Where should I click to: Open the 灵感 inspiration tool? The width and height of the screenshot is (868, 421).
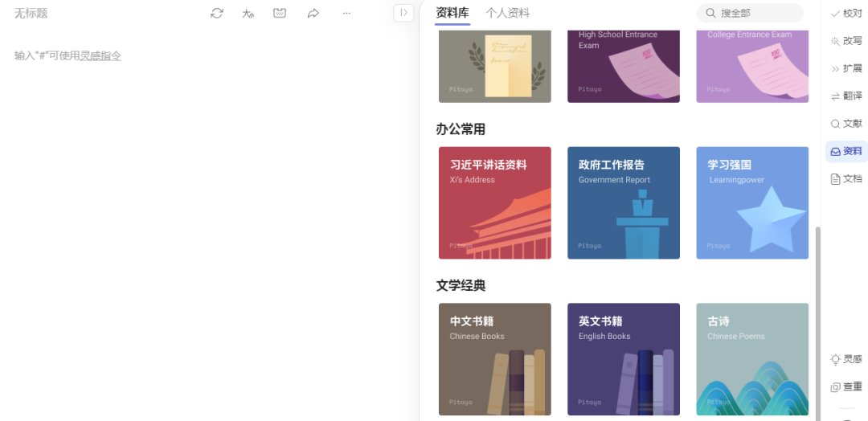coord(845,359)
